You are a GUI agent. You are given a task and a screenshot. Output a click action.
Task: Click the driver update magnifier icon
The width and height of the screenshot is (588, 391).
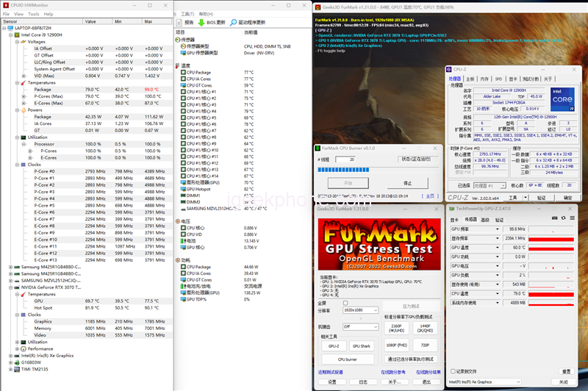(234, 23)
